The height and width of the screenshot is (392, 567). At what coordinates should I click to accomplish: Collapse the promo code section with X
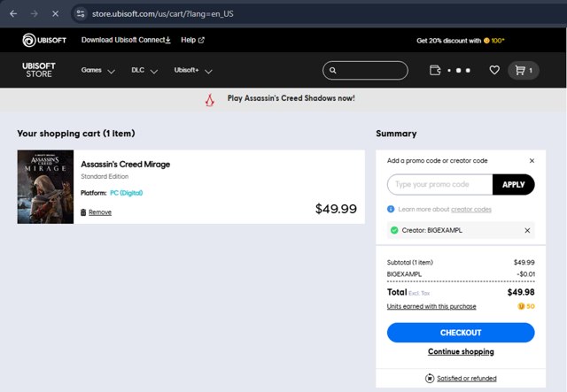click(x=532, y=161)
